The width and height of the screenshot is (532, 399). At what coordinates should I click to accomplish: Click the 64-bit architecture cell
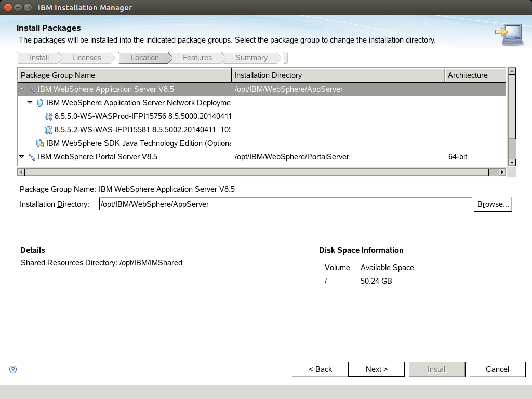pos(458,157)
